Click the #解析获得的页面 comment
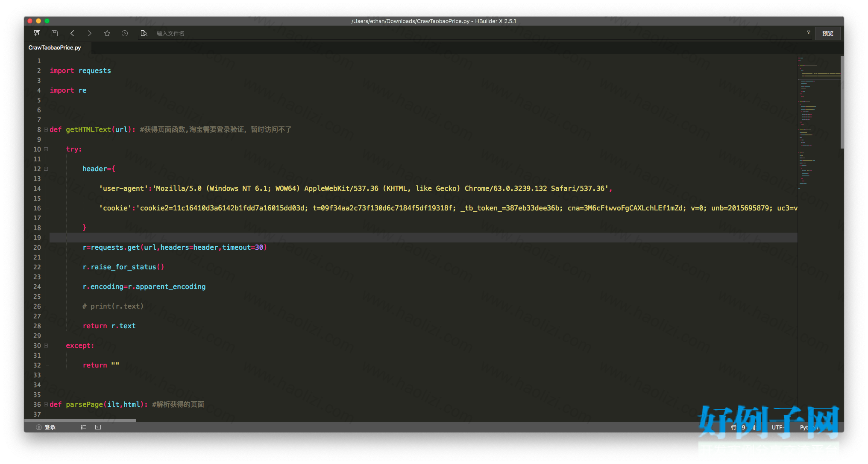Image resolution: width=868 pixels, height=464 pixels. (178, 404)
